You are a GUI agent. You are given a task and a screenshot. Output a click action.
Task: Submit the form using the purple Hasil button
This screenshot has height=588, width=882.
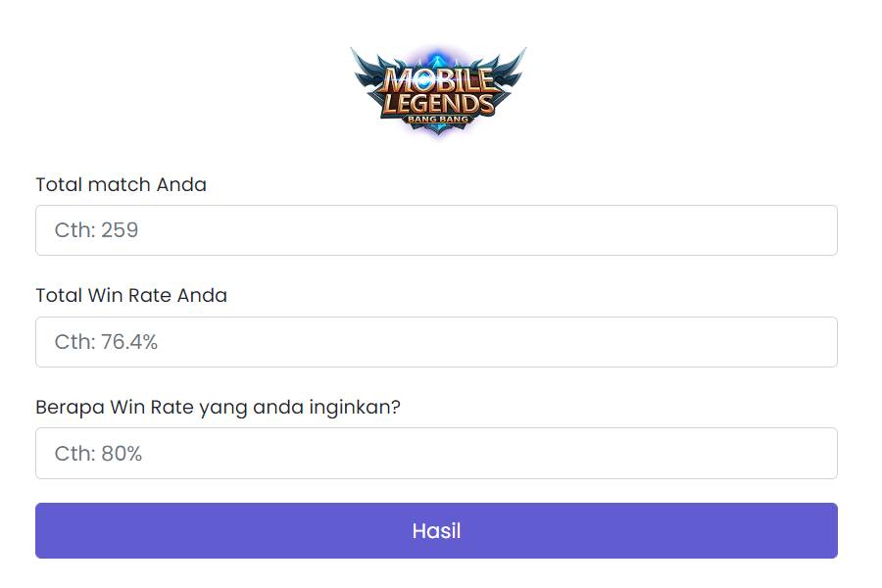436,530
